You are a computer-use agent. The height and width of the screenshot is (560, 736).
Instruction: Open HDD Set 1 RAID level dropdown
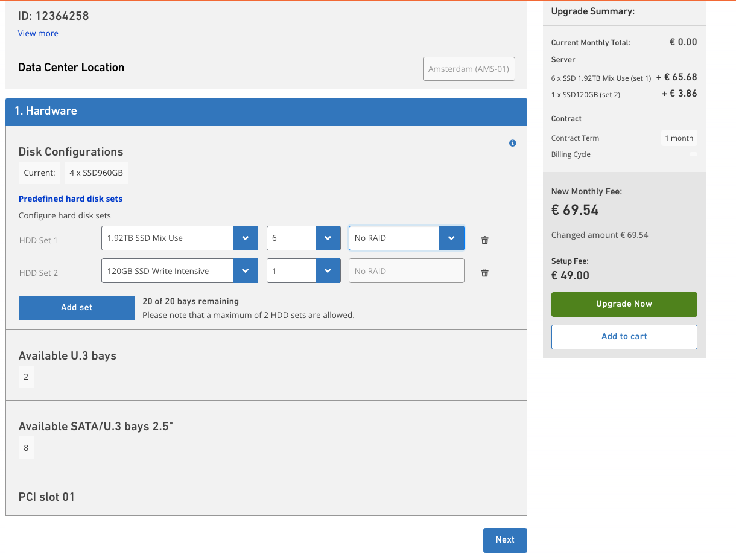[406, 238]
